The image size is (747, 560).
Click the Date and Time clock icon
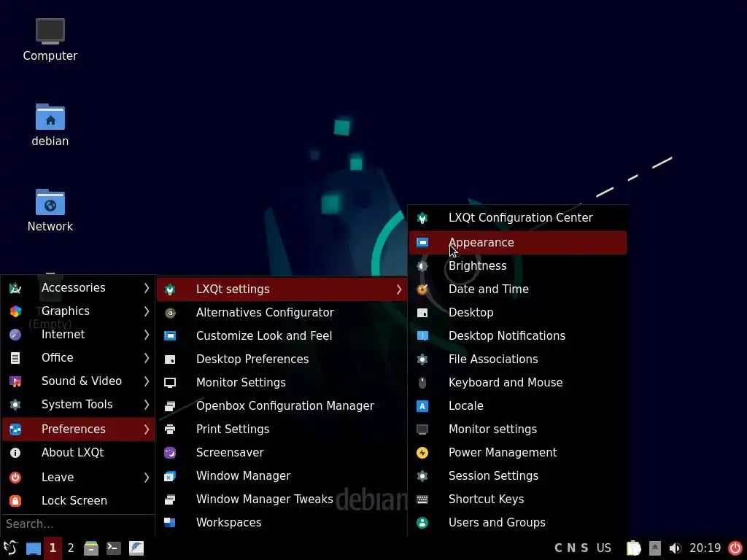pyautogui.click(x=422, y=289)
